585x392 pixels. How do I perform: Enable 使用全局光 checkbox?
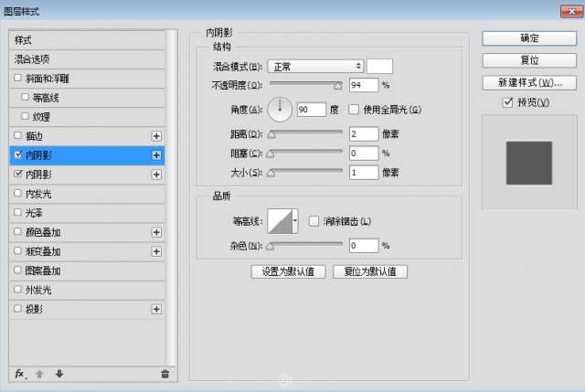tap(354, 110)
